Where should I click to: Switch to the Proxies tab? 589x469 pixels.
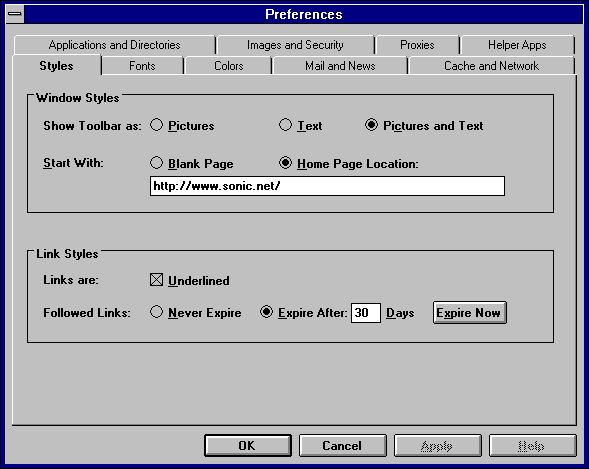(x=417, y=45)
